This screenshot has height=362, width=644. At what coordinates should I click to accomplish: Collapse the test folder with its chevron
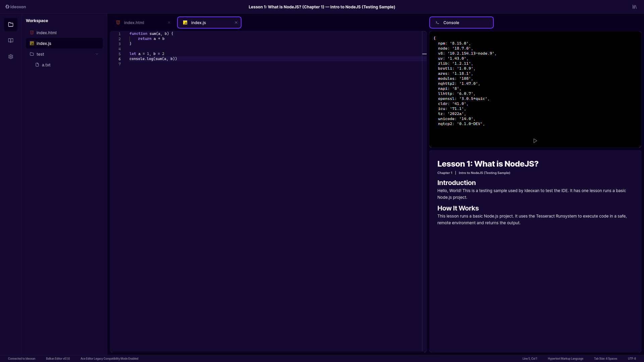point(97,54)
